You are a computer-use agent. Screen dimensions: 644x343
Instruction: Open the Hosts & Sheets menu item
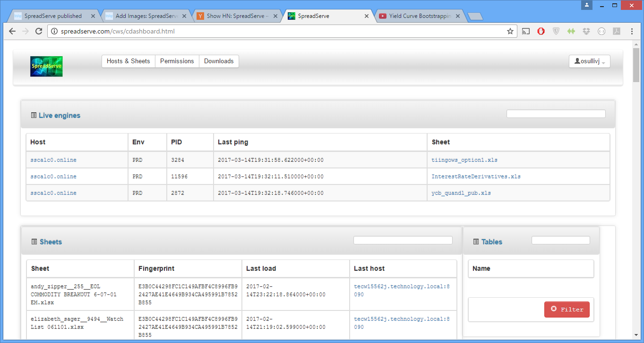128,61
